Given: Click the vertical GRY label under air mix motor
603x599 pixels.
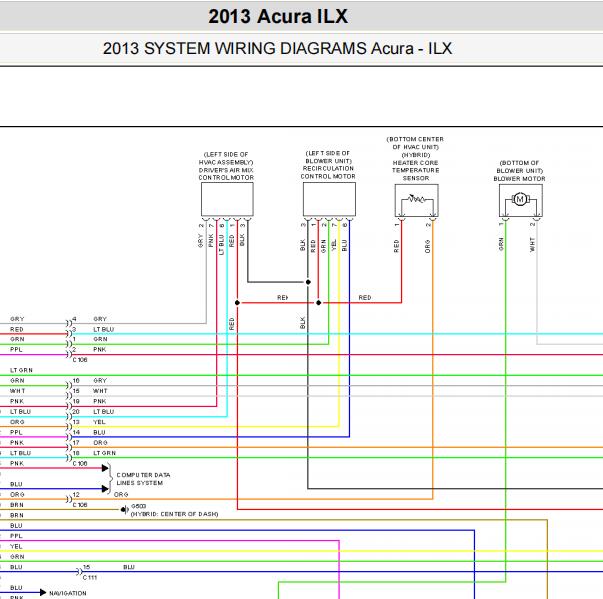Looking at the screenshot, I should (x=200, y=241).
